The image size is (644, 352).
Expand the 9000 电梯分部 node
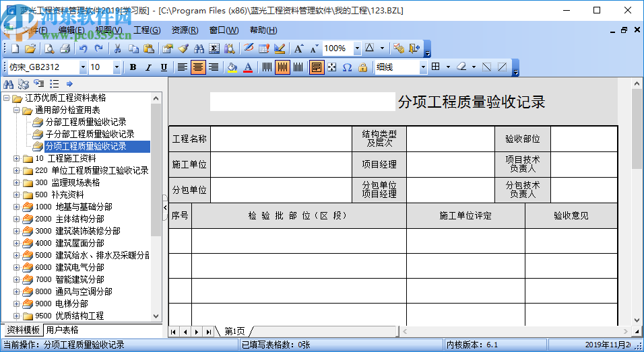click(16, 304)
